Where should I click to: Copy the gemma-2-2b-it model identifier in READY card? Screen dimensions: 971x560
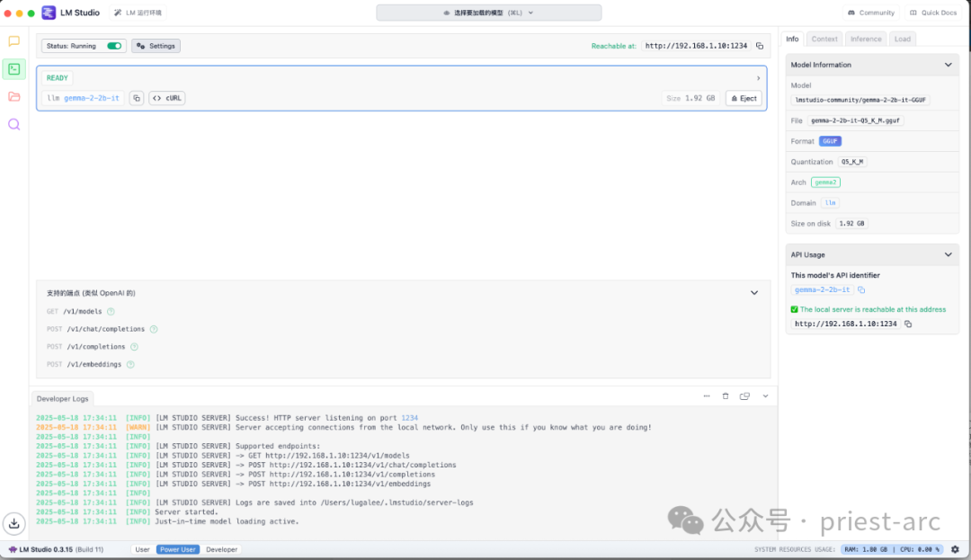point(137,98)
